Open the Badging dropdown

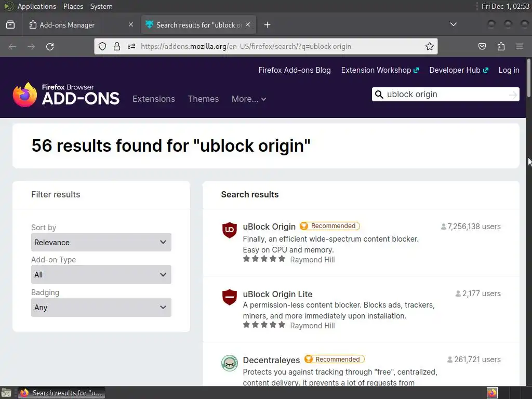[x=101, y=308]
